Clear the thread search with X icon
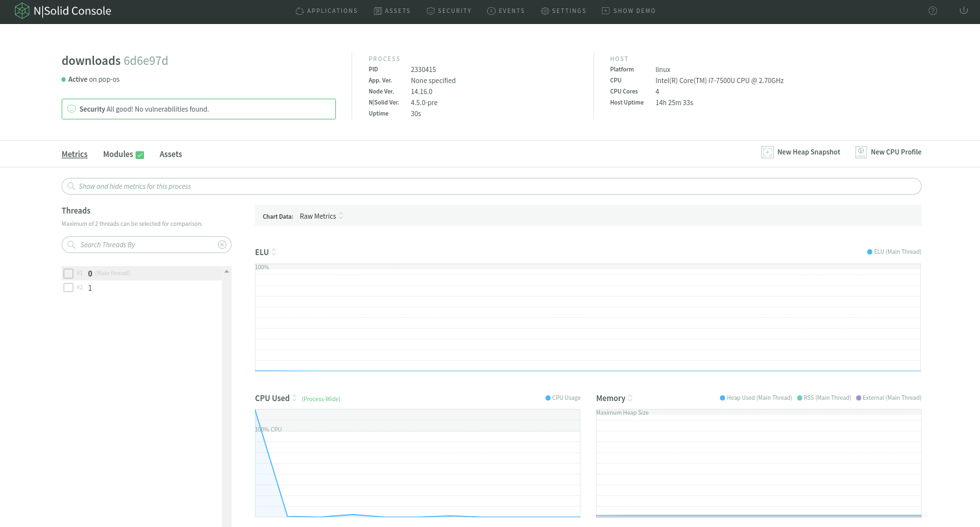980x527 pixels. (222, 245)
